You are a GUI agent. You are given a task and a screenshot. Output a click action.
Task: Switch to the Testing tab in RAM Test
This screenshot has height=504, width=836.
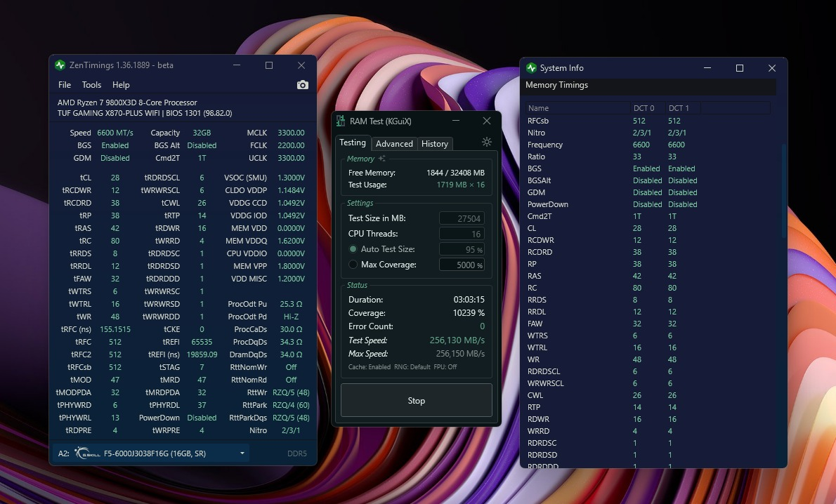[x=353, y=142]
